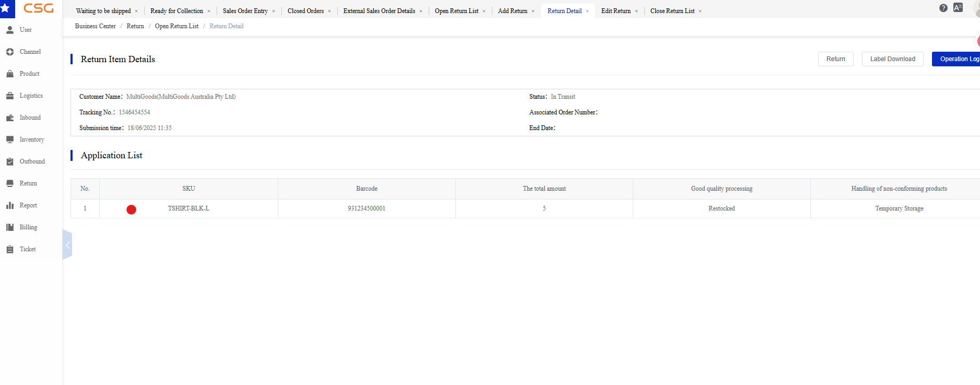Viewport: 980px width, 385px height.
Task: Select tracking number 1546454554
Action: (134, 112)
